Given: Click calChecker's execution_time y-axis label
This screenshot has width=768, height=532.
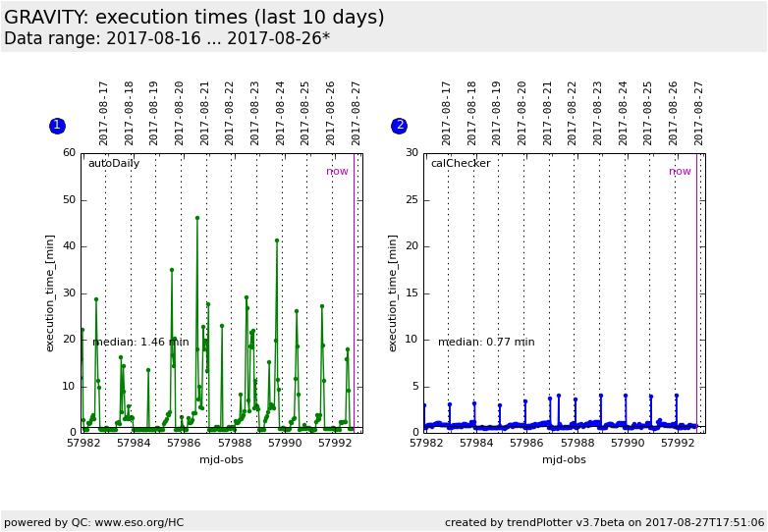Looking at the screenshot, I should [393, 293].
